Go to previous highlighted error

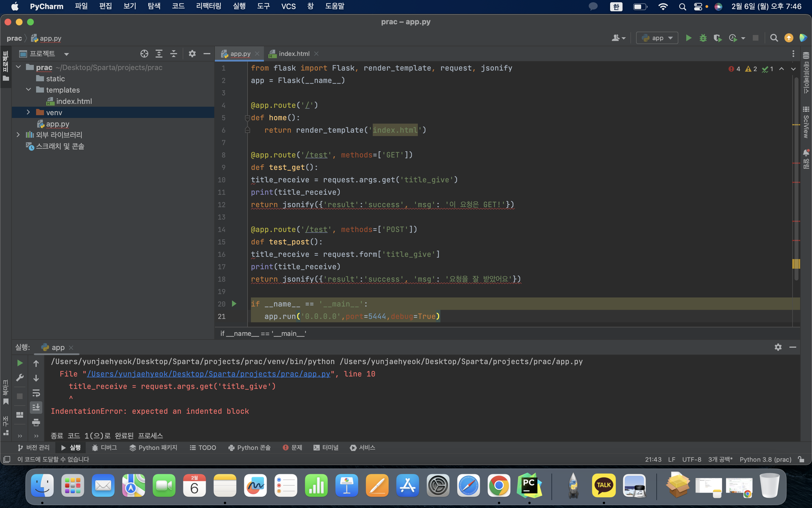coord(782,69)
